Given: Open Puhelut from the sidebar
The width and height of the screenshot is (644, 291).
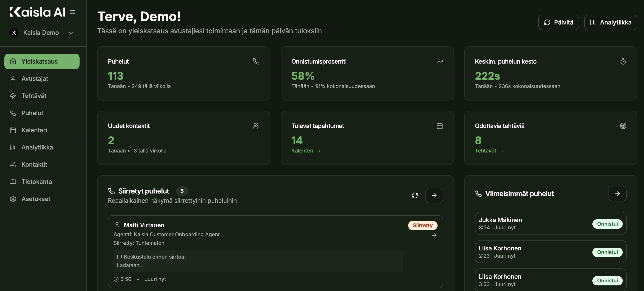Looking at the screenshot, I should 32,113.
